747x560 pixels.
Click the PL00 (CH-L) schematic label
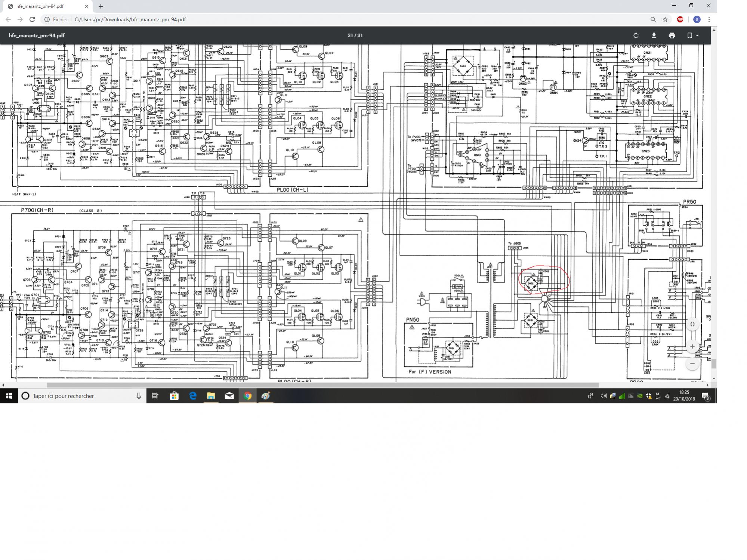[293, 190]
